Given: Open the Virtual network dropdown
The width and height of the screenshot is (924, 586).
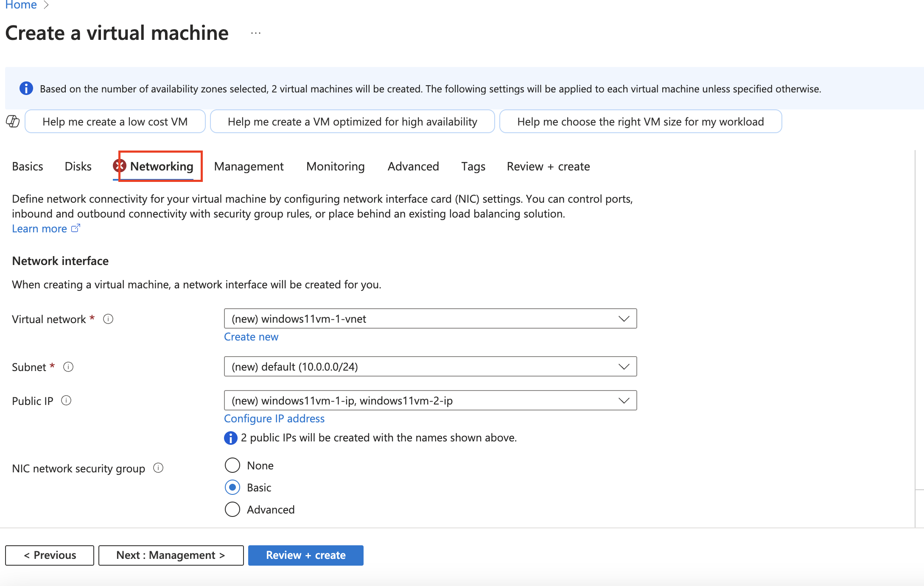Looking at the screenshot, I should click(x=430, y=319).
